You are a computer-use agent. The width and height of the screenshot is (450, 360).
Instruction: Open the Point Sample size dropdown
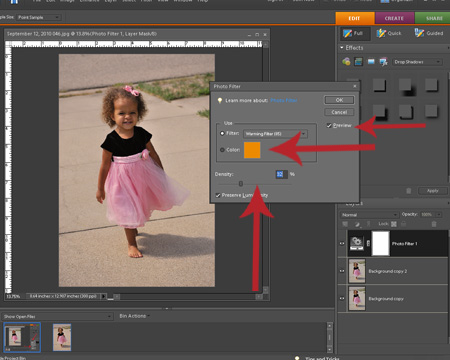tap(39, 17)
